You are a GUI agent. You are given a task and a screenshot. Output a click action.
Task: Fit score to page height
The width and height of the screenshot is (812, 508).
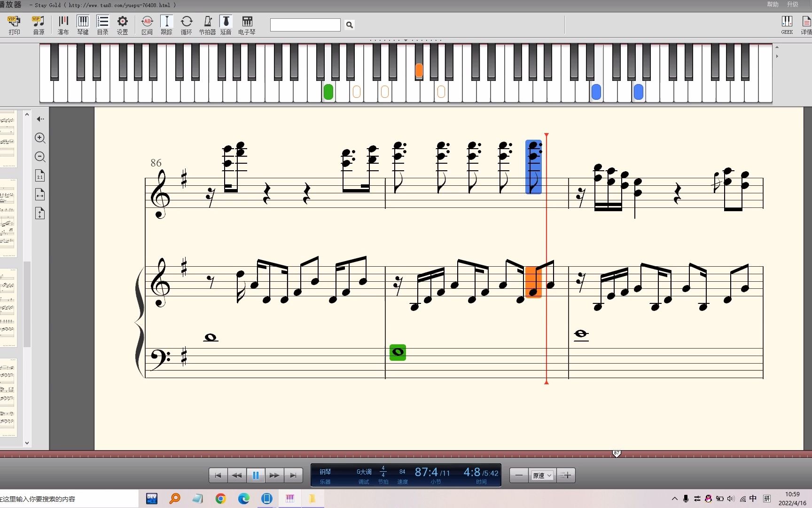(x=40, y=214)
